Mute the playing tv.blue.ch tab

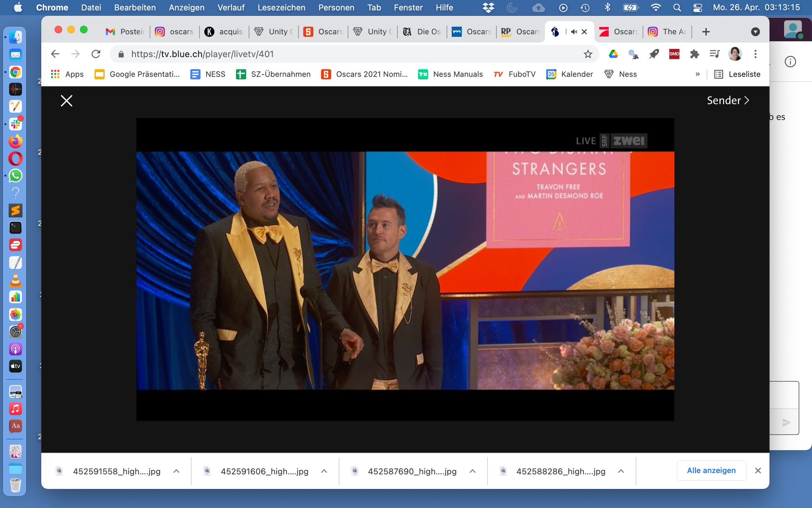(574, 32)
